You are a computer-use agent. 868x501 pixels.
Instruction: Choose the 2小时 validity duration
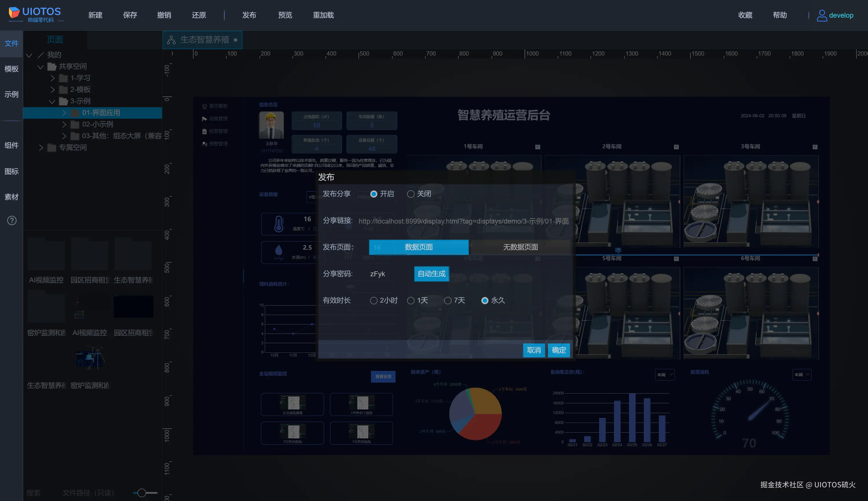point(374,301)
